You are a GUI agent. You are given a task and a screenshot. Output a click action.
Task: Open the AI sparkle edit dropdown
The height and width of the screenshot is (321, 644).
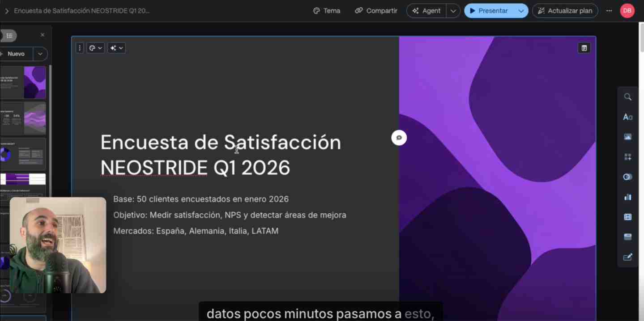pyautogui.click(x=116, y=48)
